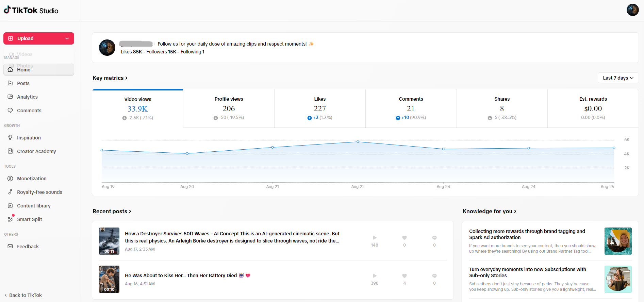Open Creator Academy from the sidebar

click(39, 151)
